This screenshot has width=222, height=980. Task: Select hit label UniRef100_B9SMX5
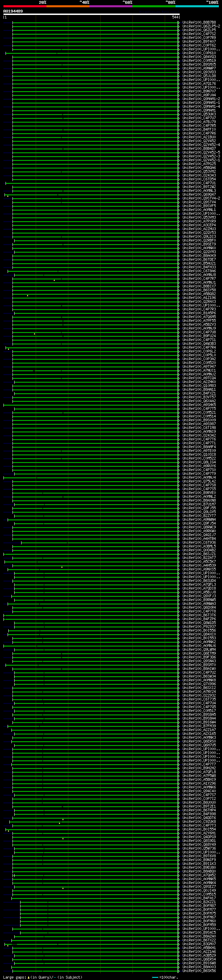pyautogui.click(x=199, y=64)
